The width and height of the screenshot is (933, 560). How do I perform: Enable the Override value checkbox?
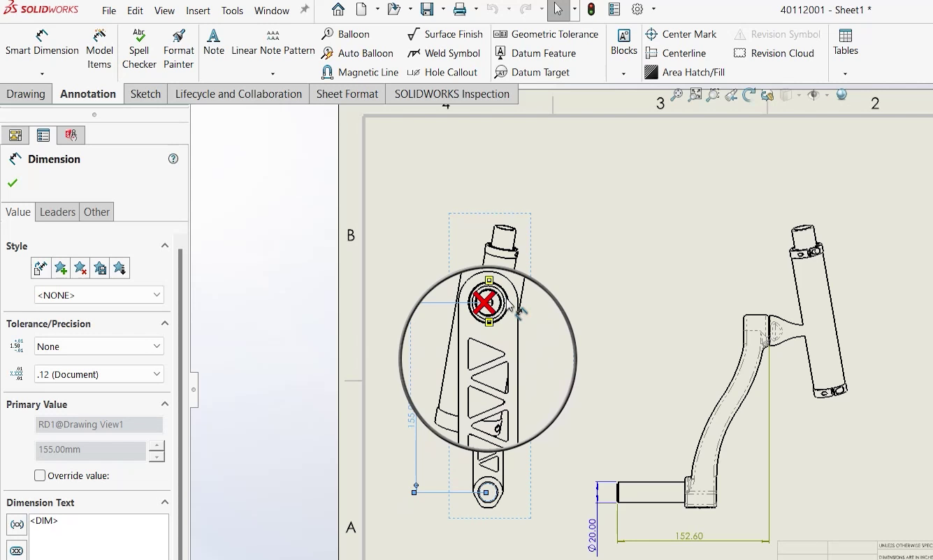point(40,476)
